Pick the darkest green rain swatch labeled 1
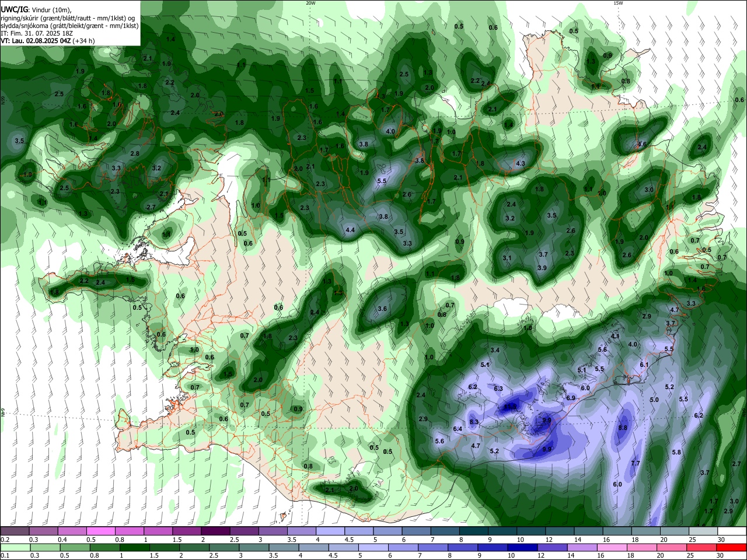Viewport: 747px width, 560px height. [134, 548]
